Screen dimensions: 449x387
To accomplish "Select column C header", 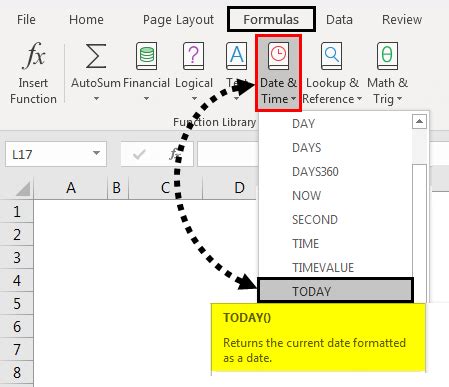I will (165, 188).
